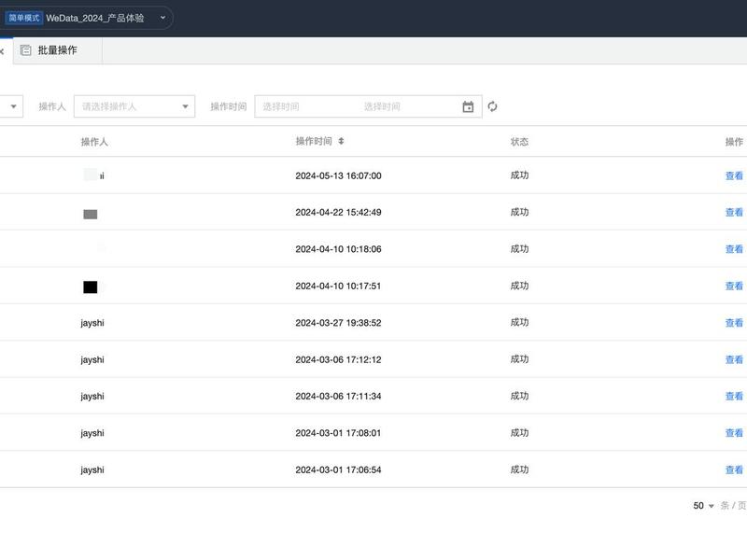
Task: Expand the WeData_2024_产品体验 project dropdown
Action: [x=162, y=18]
